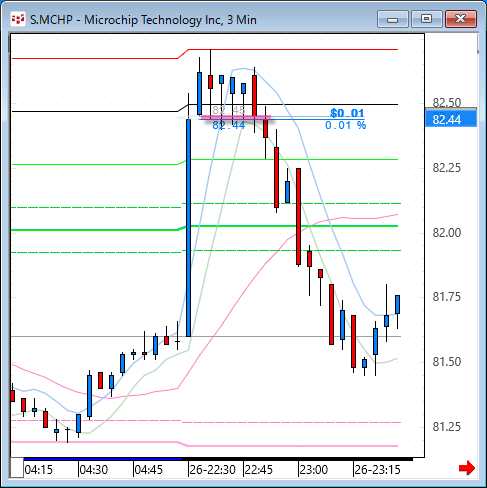
Task: Select the pink horizontal marker at 82.45
Action: click(x=235, y=117)
